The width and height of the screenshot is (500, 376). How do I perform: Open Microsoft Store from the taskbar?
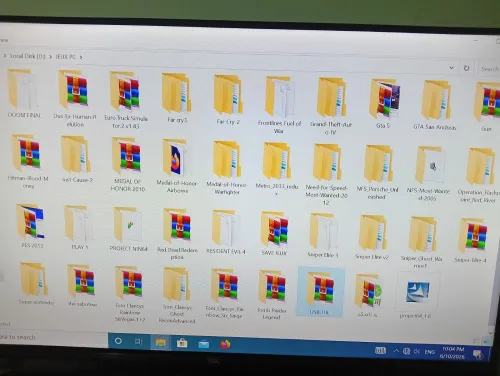click(x=182, y=343)
